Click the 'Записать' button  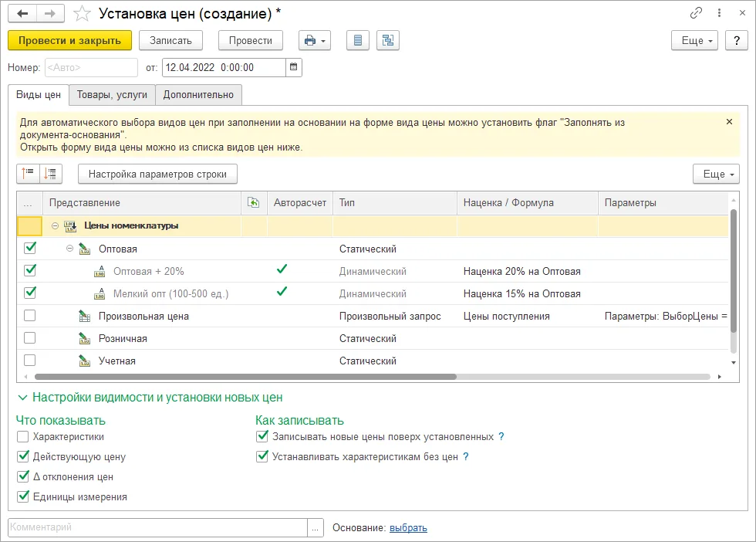170,41
